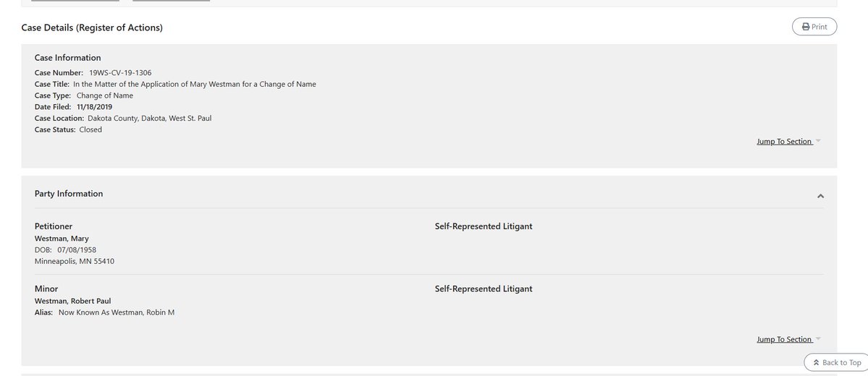The width and height of the screenshot is (868, 376).
Task: Click the Print button
Action: click(x=814, y=27)
